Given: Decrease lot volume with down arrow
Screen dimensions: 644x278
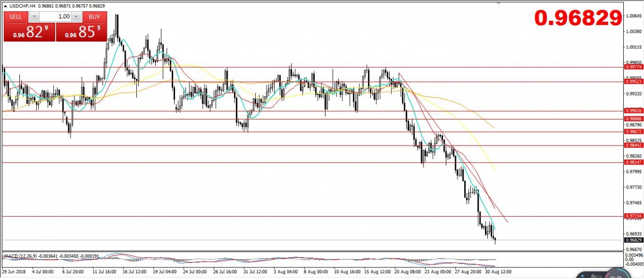Looking at the screenshot, I should tap(33, 17).
